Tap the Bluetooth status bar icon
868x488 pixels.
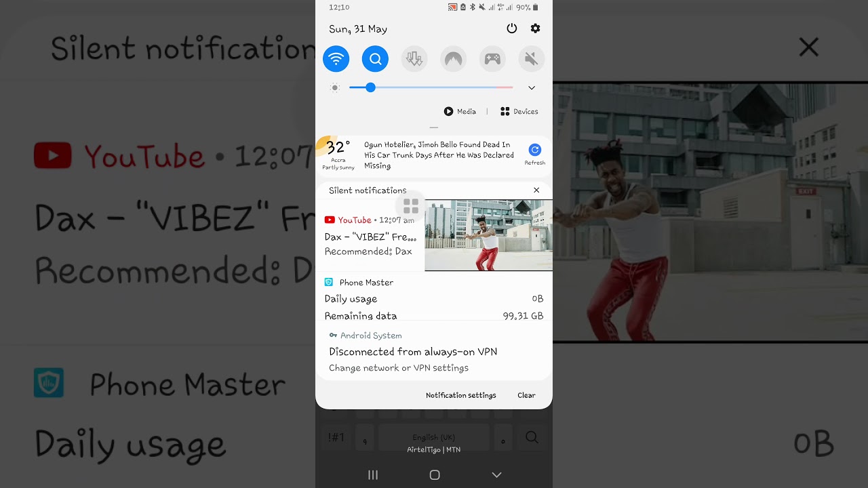pos(473,7)
